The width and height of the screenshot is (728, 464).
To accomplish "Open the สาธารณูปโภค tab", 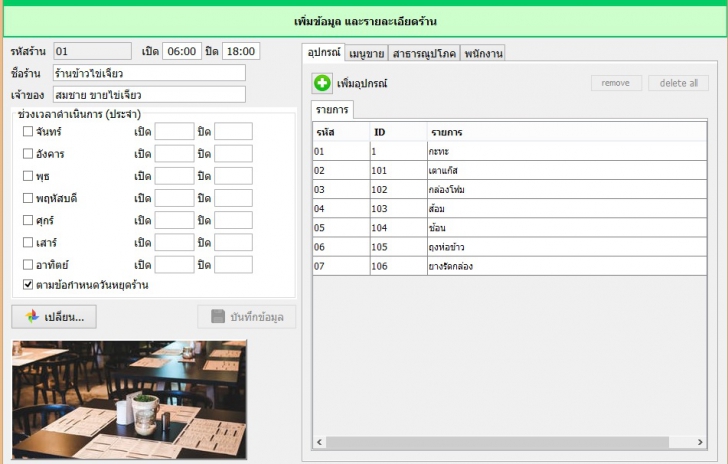I will point(424,53).
